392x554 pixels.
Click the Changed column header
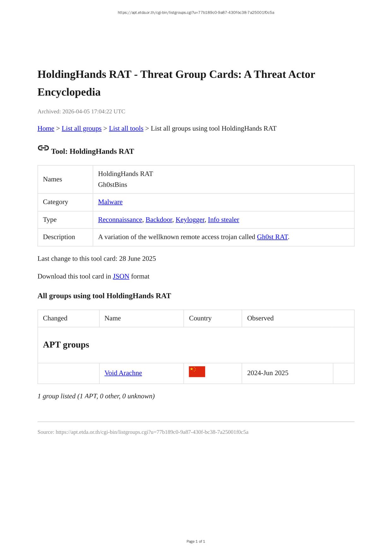coord(55,318)
